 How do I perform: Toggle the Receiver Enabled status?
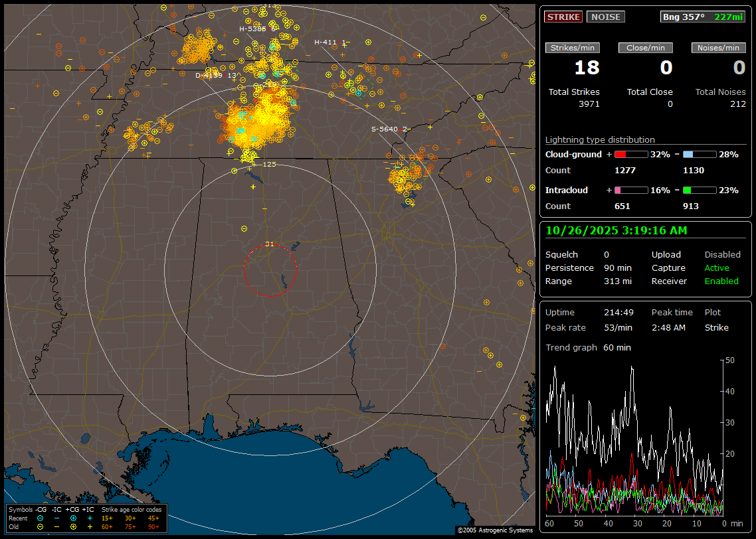click(x=721, y=281)
